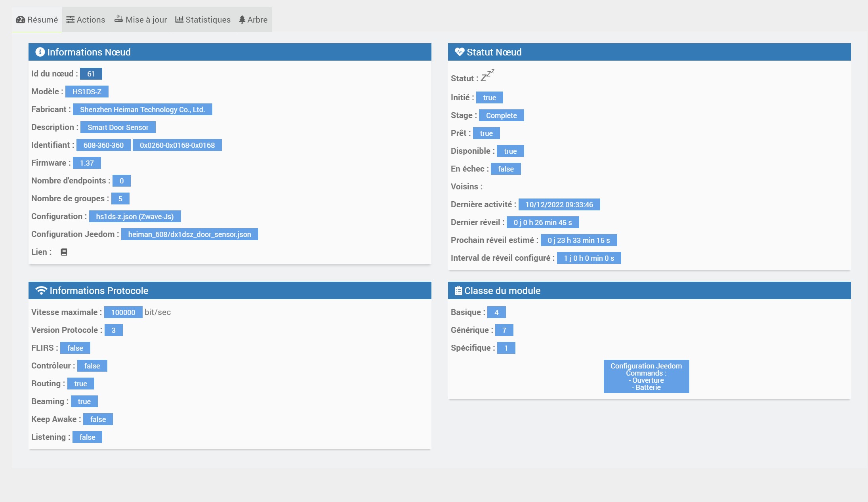The height and width of the screenshot is (502, 868).
Task: Click the clipboard icon in Classe du module header
Action: pos(458,290)
